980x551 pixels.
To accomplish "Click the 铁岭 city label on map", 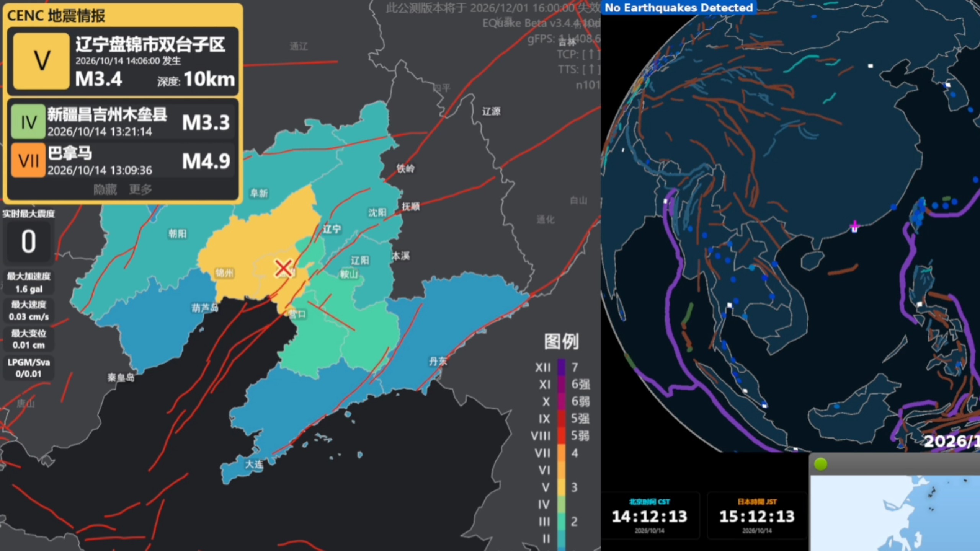I will click(405, 168).
